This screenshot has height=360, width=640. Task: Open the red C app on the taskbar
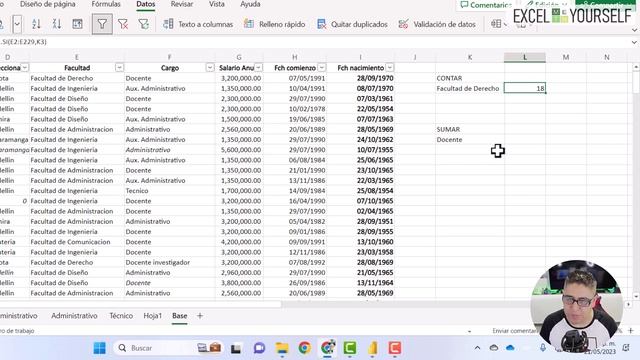tap(395, 348)
